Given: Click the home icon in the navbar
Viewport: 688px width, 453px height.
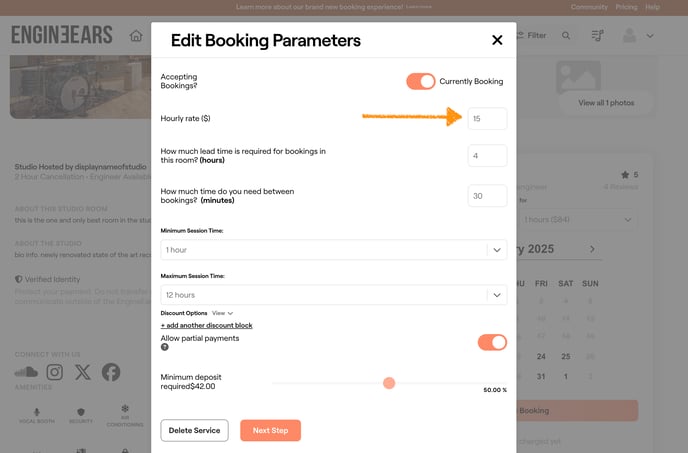Looking at the screenshot, I should pyautogui.click(x=136, y=36).
